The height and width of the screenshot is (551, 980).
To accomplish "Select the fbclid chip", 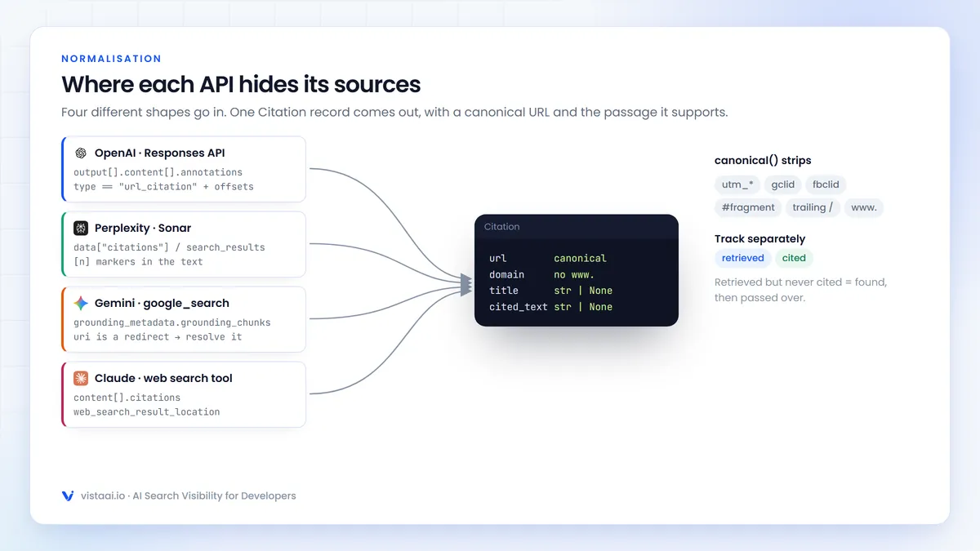I will (826, 184).
